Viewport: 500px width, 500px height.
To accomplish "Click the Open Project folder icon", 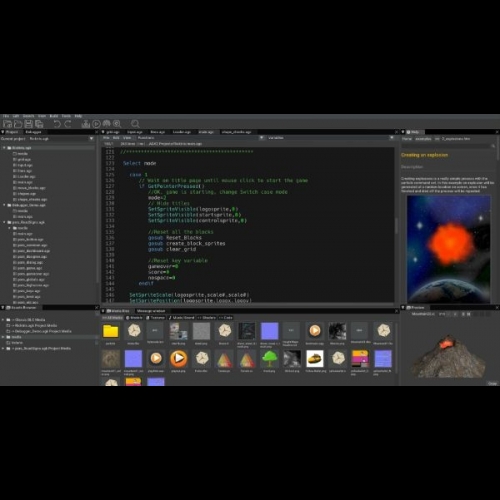I will pyautogui.click(x=18, y=124).
